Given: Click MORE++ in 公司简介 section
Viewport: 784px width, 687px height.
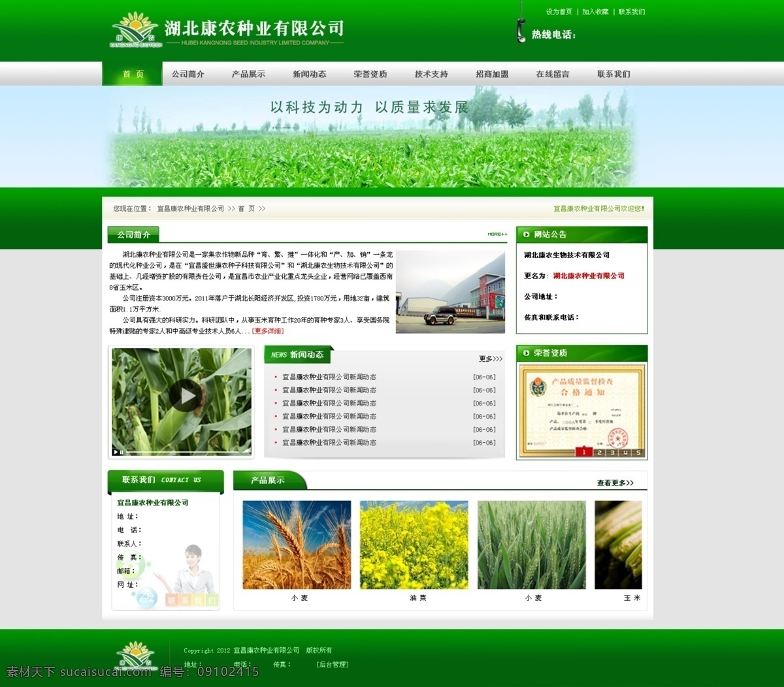Looking at the screenshot, I should 497,234.
